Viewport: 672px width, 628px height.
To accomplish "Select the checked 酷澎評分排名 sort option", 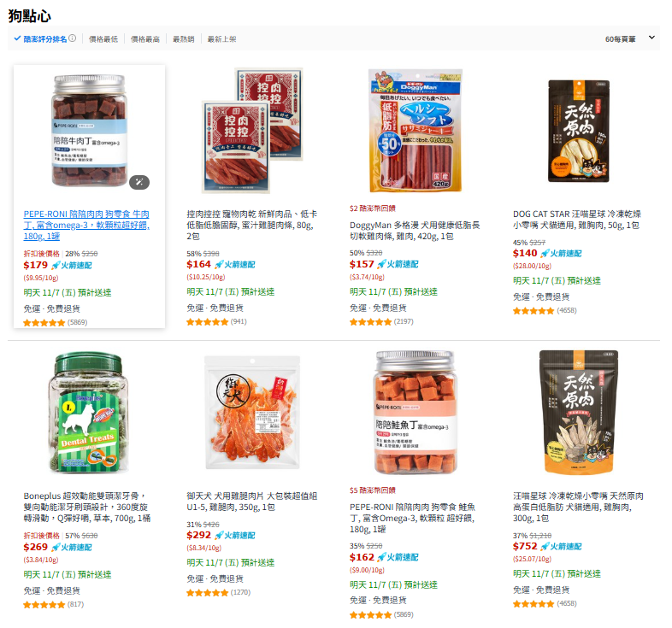I will point(41,39).
